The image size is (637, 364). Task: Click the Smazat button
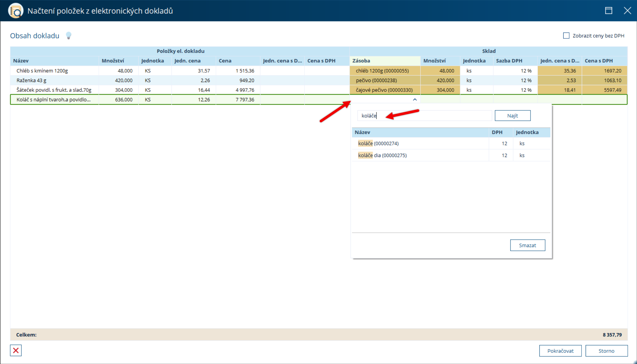pyautogui.click(x=527, y=245)
